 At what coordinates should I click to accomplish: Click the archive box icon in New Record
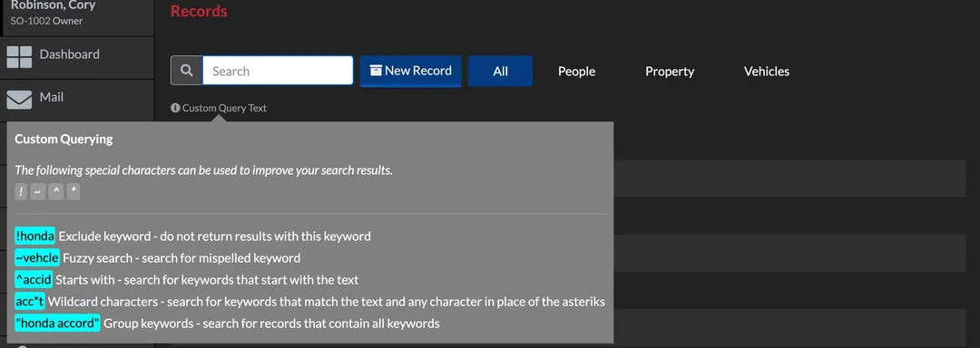(x=376, y=71)
